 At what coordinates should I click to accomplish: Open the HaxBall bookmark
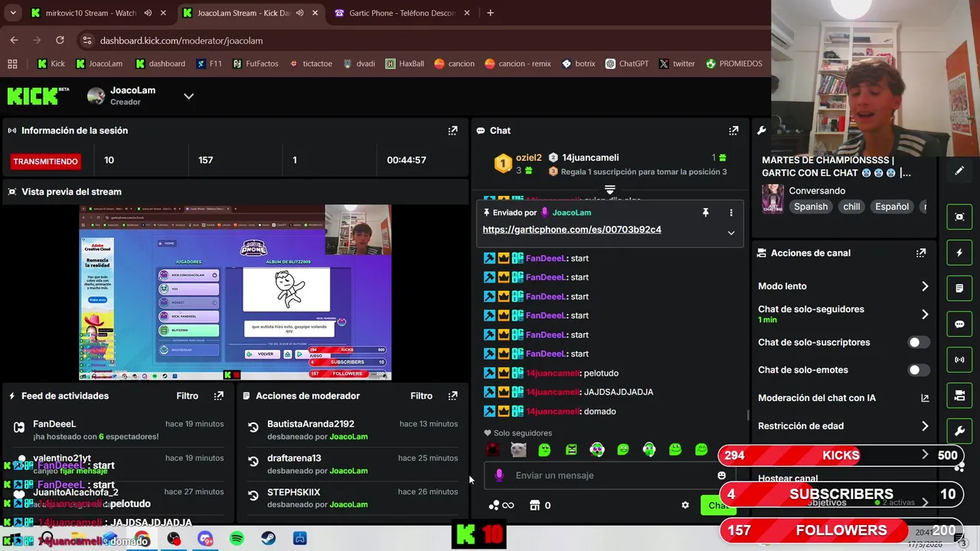[404, 64]
